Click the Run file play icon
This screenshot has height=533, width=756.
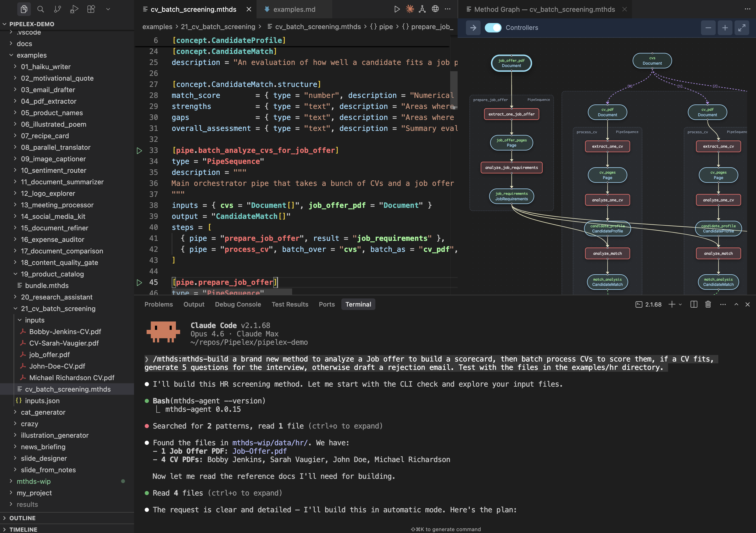point(397,9)
